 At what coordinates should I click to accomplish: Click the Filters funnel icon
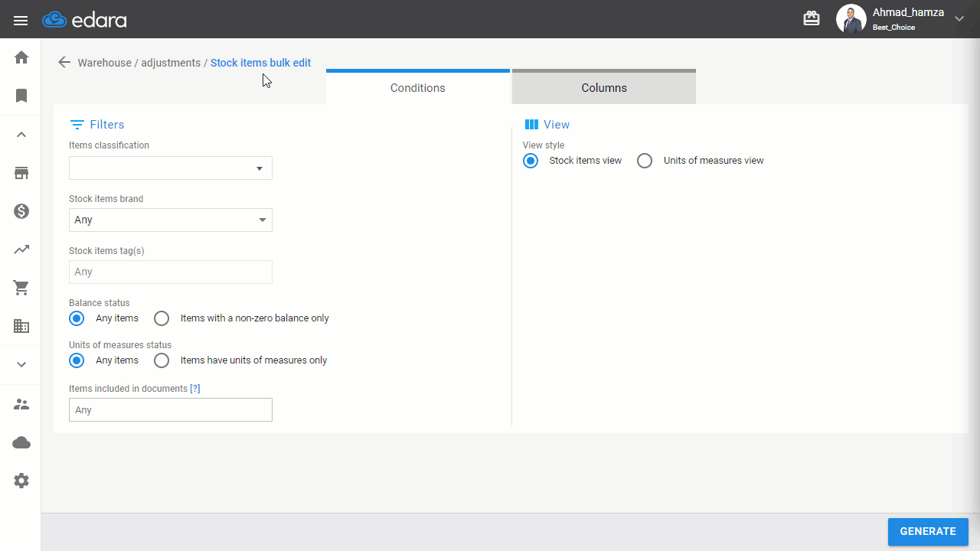[77, 124]
